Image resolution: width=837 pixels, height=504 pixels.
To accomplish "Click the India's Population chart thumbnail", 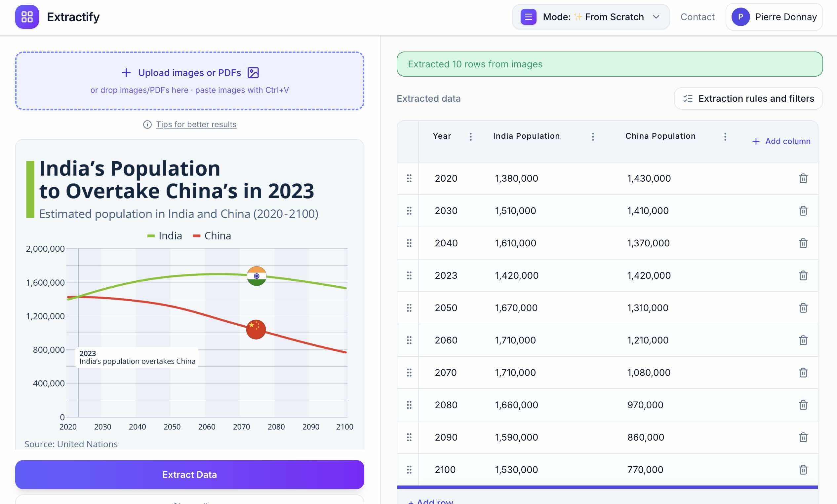I will [x=189, y=294].
